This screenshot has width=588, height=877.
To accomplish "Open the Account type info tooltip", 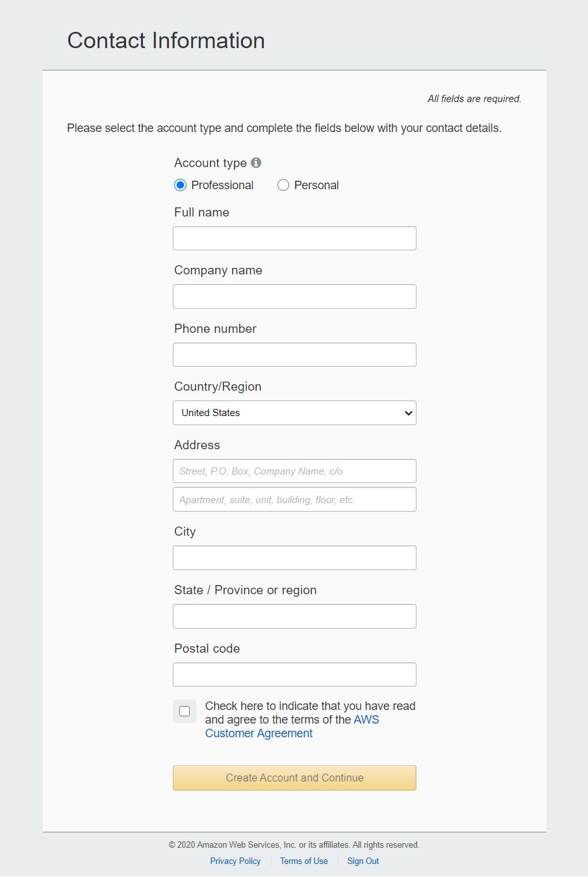I will (256, 163).
